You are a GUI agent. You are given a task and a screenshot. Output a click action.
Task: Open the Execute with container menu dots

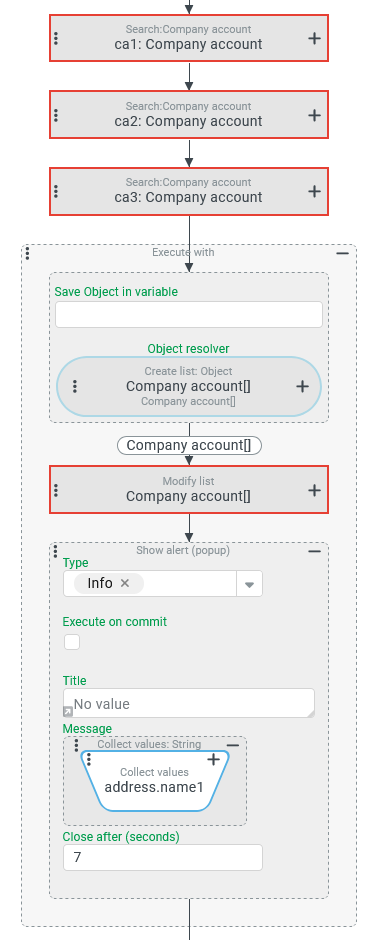[x=28, y=254]
